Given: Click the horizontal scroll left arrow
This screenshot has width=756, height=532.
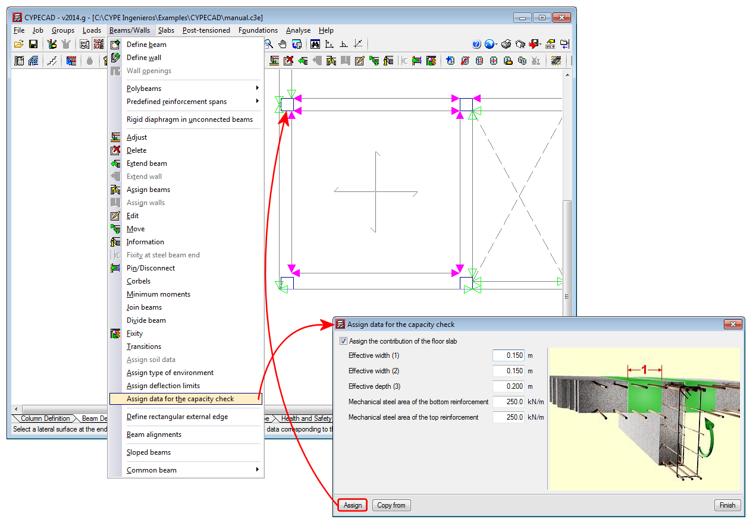Looking at the screenshot, I should pyautogui.click(x=16, y=409).
